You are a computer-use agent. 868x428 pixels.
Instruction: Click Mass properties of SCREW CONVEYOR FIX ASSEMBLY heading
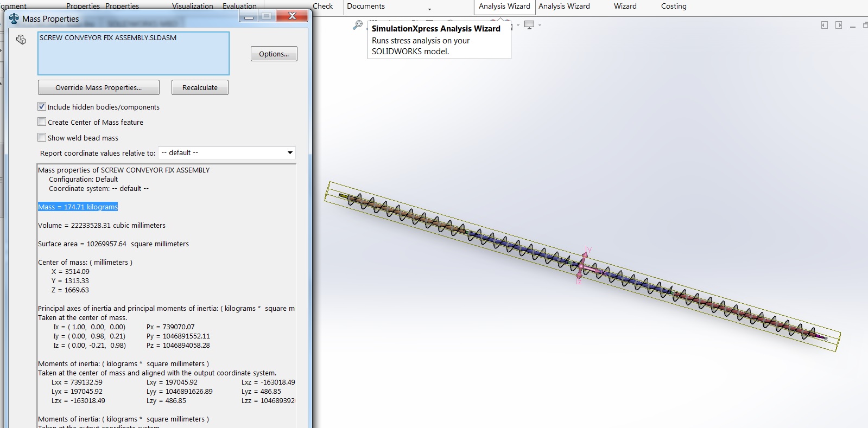pyautogui.click(x=124, y=170)
